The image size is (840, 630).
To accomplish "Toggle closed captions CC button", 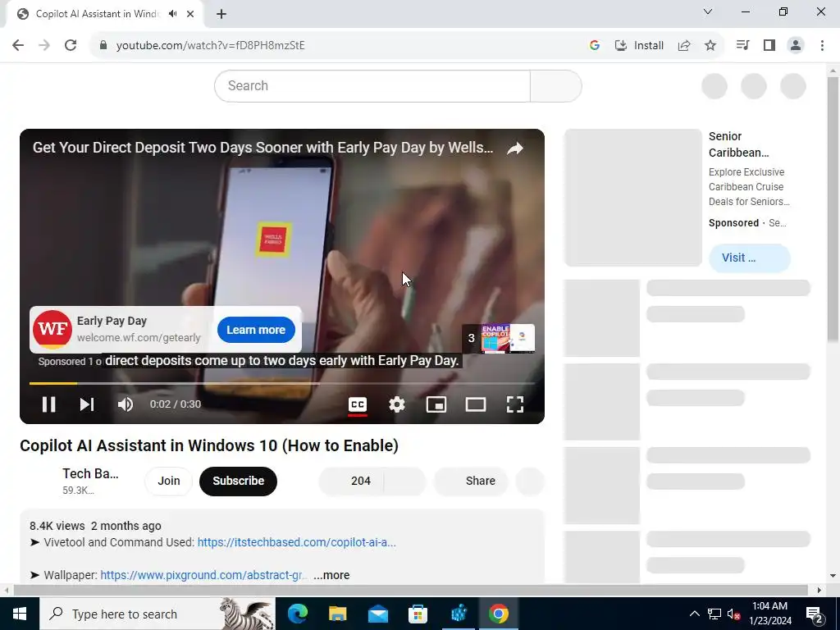I will [x=358, y=404].
